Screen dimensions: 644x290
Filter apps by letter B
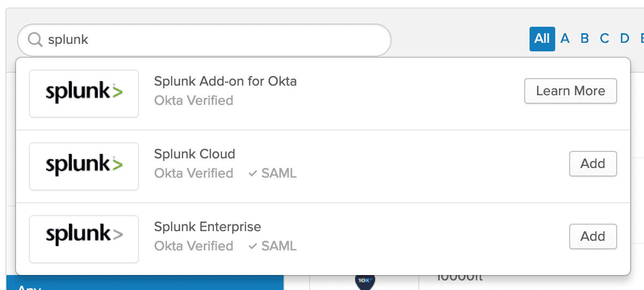pos(585,39)
